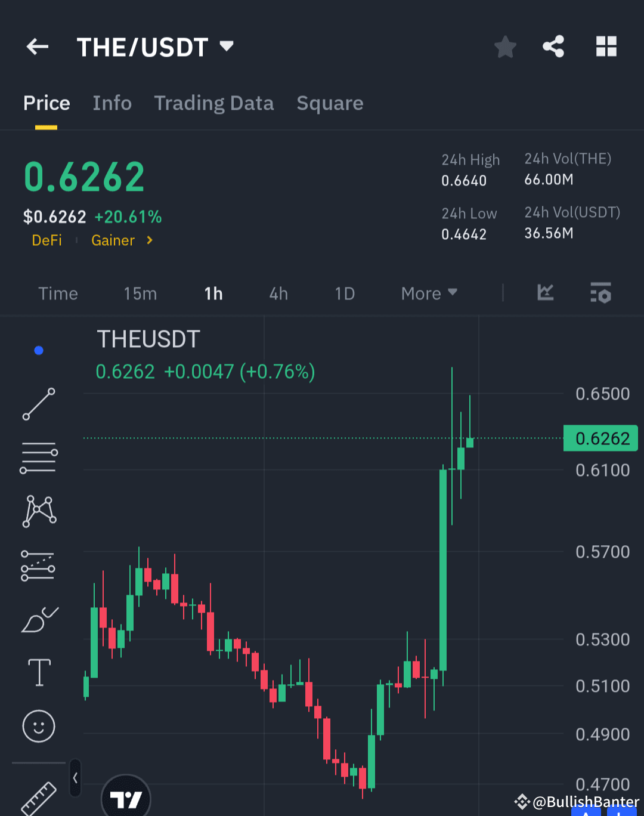The image size is (644, 816).
Task: Collapse the drawing tools sidebar
Action: click(x=75, y=778)
